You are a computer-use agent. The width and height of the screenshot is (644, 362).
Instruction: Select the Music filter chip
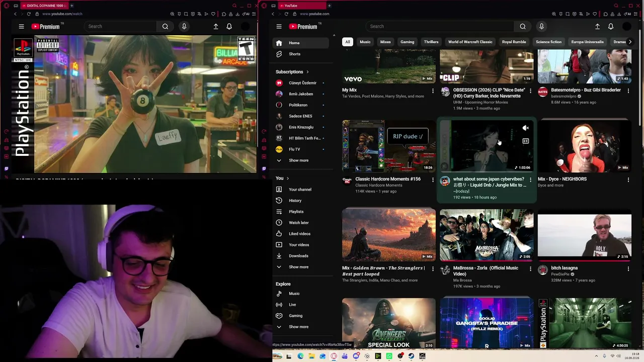point(365,42)
